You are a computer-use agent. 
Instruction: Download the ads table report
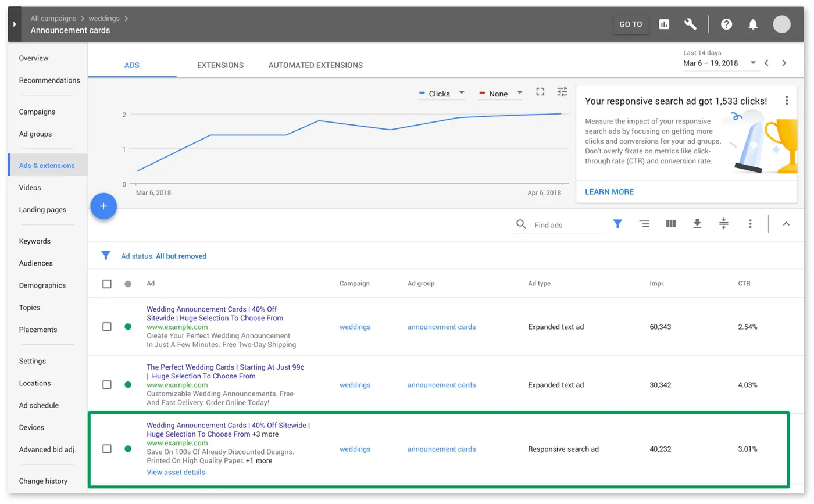tap(698, 224)
